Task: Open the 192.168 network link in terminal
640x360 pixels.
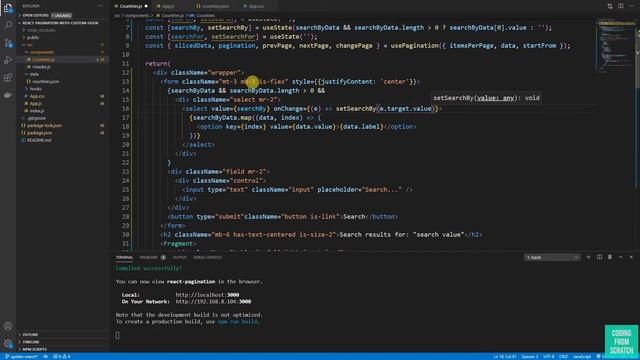Action: [213, 302]
